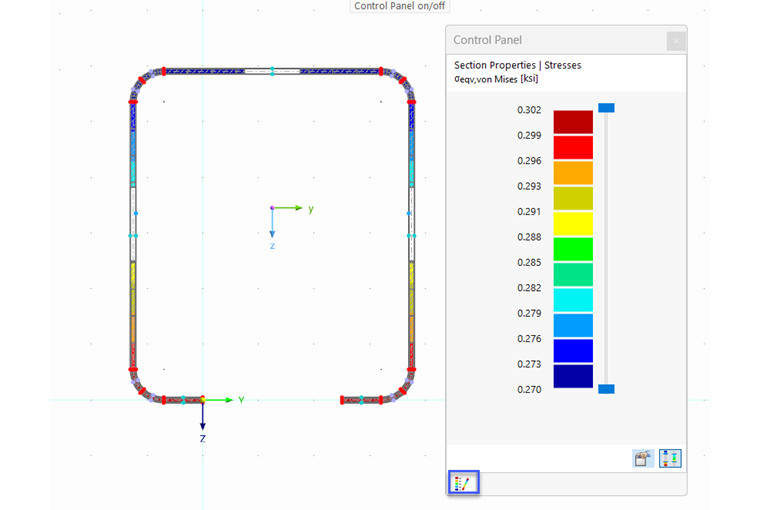Click the 0.291 scale value
Screen dimensions: 760x510
pyautogui.click(x=529, y=212)
